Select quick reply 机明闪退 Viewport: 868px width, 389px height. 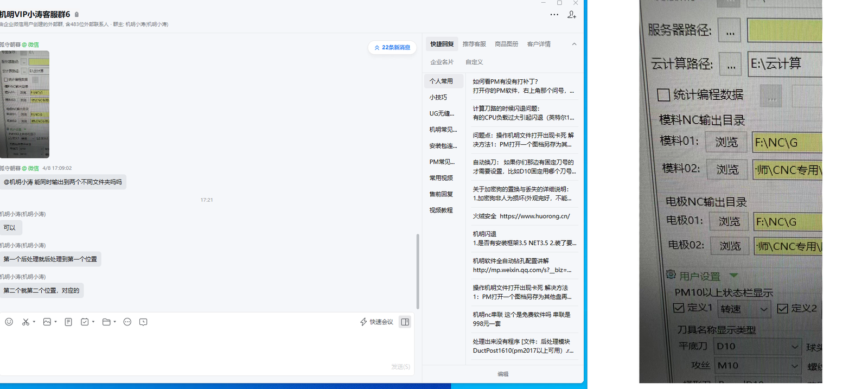[x=523, y=238]
